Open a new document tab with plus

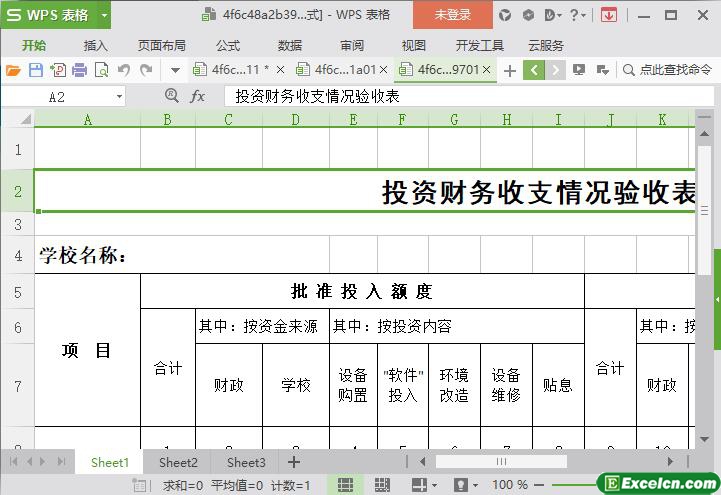510,70
